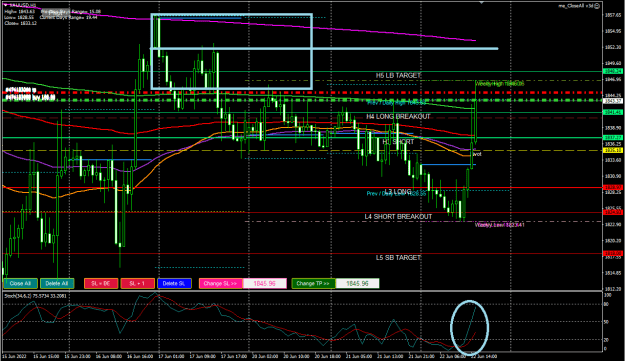
Task: Click the L4 SHORT BREAKOUT label
Action: click(398, 216)
